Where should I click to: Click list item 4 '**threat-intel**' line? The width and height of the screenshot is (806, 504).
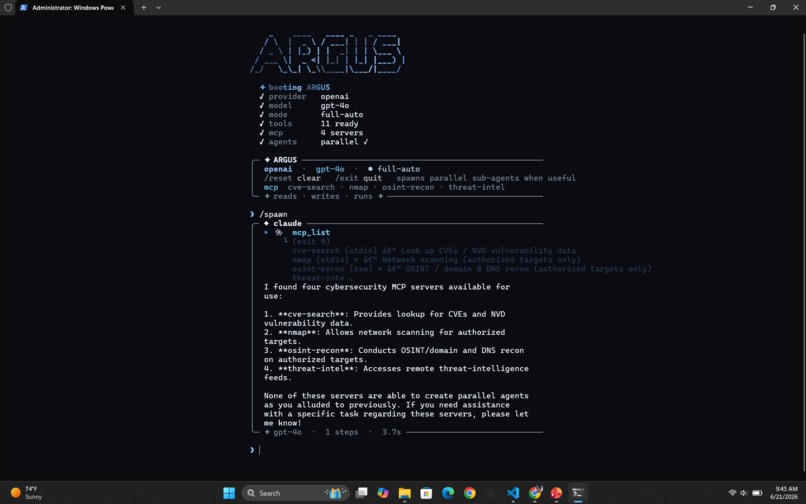(396, 373)
